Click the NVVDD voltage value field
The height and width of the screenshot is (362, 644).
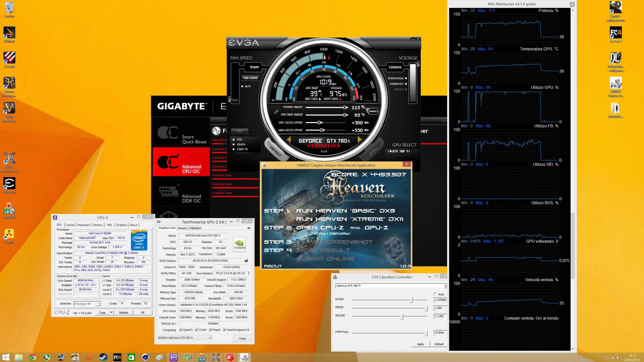coord(441,300)
